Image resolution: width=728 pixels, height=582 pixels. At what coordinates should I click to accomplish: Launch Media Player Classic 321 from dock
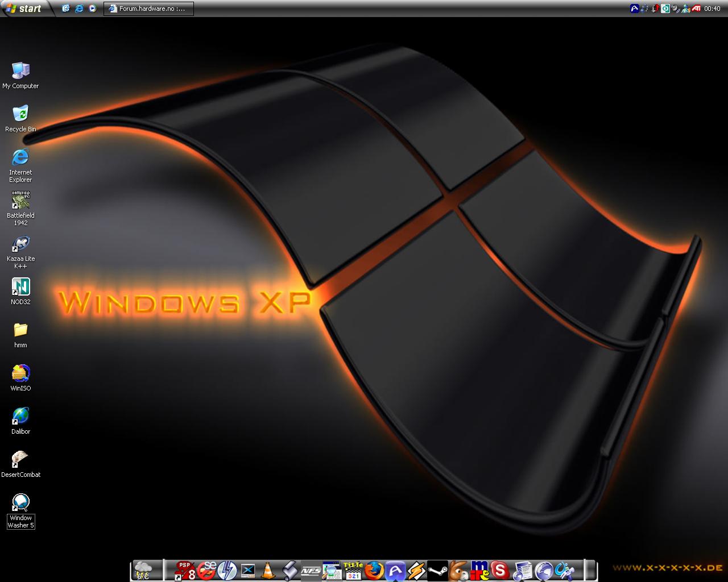point(353,570)
